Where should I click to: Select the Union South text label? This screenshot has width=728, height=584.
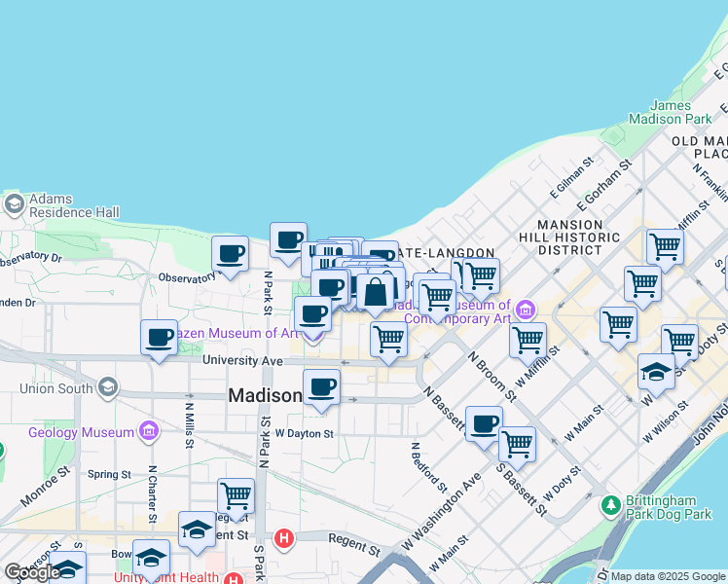56,388
